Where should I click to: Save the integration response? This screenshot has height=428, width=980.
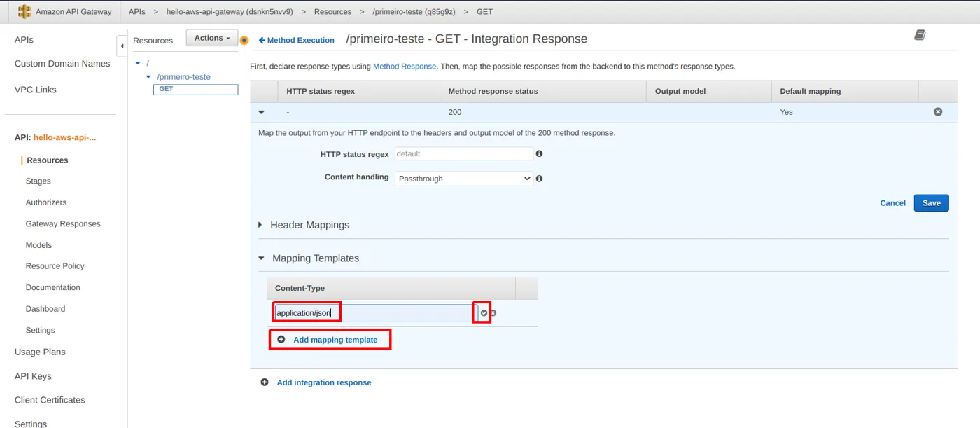(x=932, y=203)
